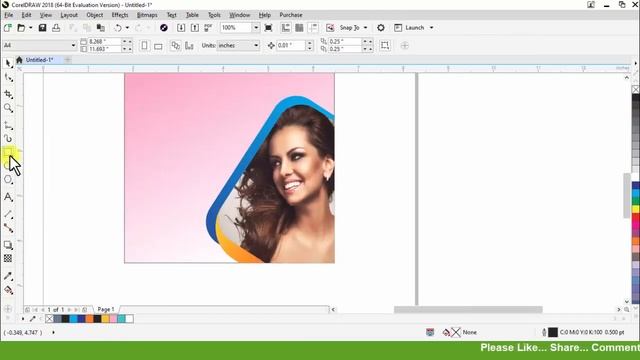Open the Object menu
640x360 pixels.
tap(95, 15)
